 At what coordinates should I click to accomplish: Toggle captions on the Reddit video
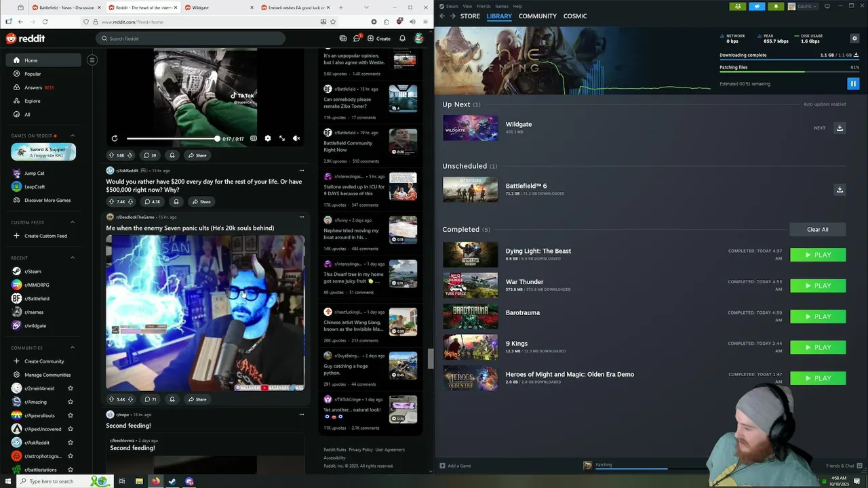coord(254,138)
